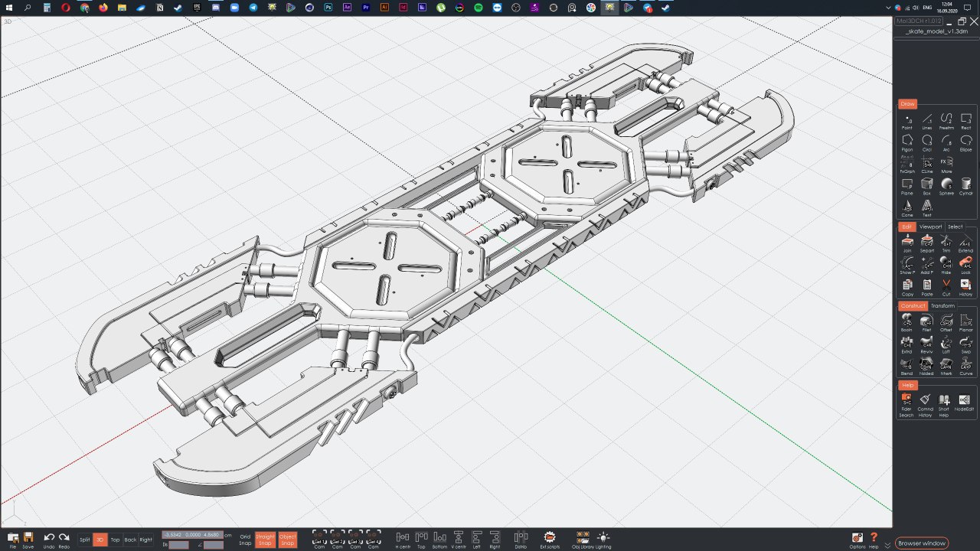
Task: Undo the last action
Action: (x=49, y=540)
